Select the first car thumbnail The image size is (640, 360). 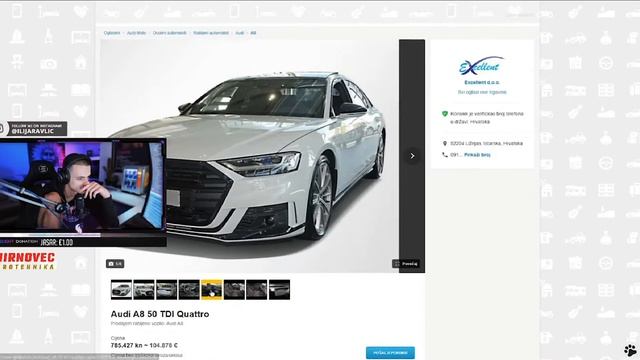tap(121, 290)
